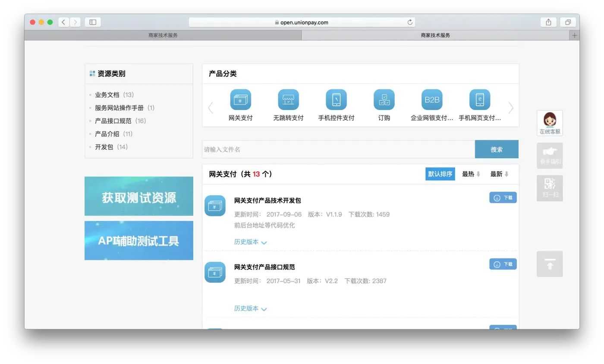Select the B2B 企业网银支付 category icon

click(432, 99)
